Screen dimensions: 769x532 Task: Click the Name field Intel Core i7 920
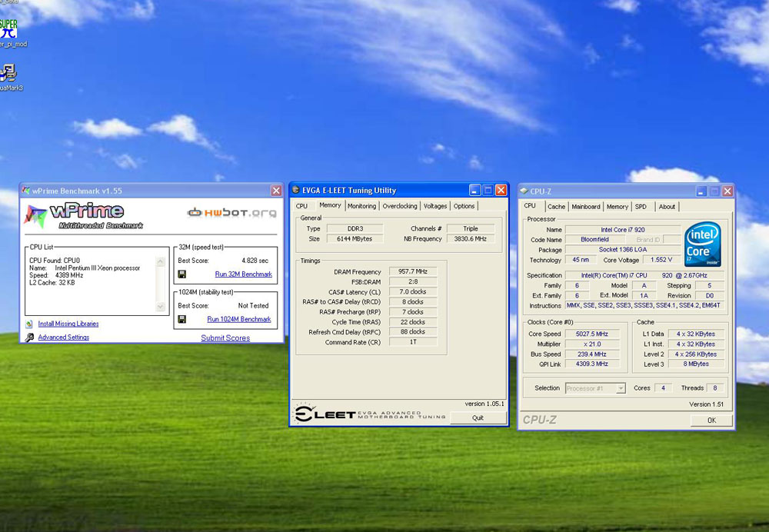(x=623, y=229)
